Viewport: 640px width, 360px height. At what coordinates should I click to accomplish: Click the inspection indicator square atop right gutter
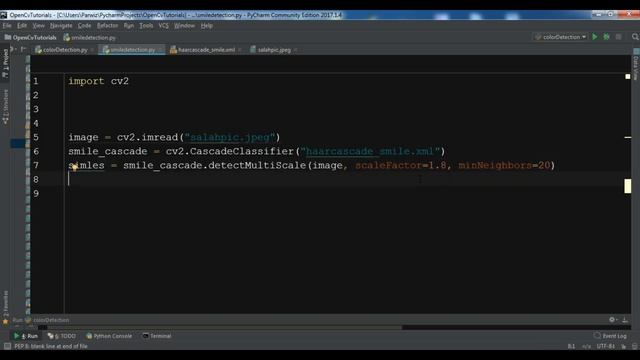[627, 76]
